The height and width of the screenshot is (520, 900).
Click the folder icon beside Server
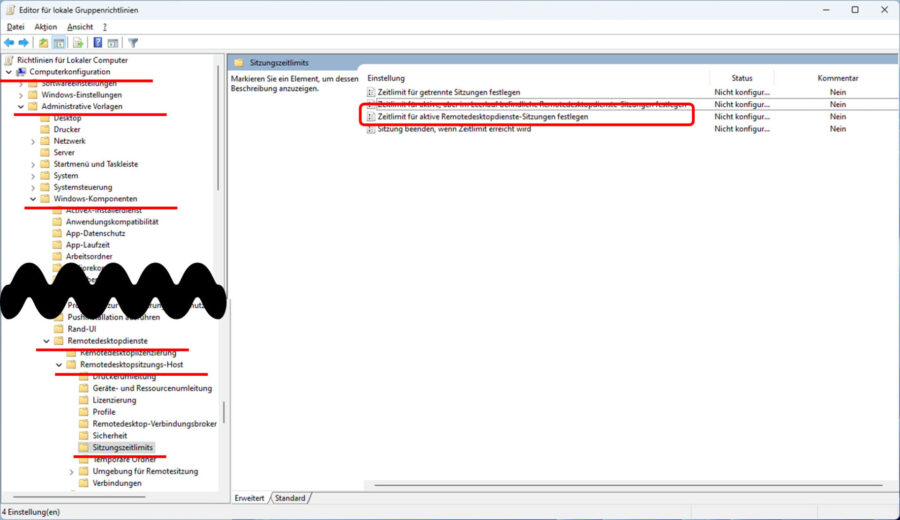click(45, 153)
